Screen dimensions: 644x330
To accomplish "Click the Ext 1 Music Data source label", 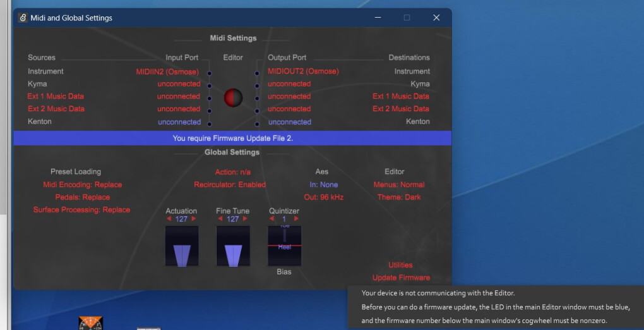I will pyautogui.click(x=56, y=96).
